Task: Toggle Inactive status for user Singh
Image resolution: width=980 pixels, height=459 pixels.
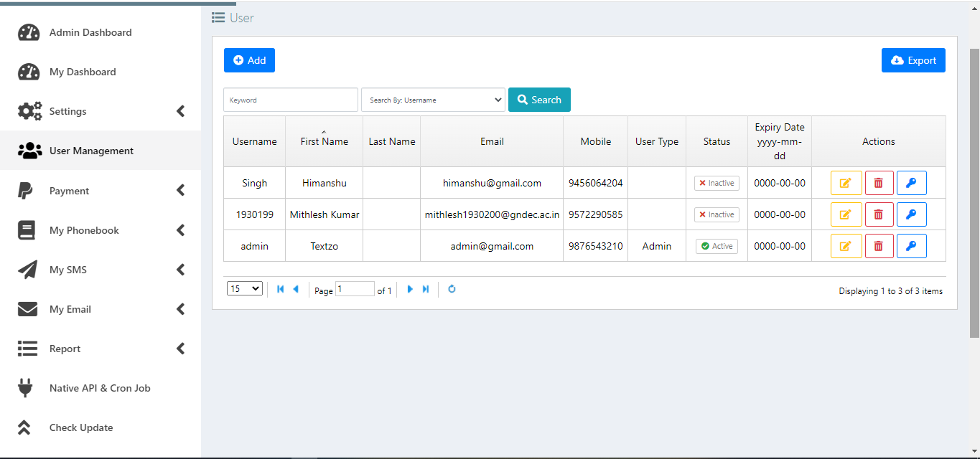Action: pyautogui.click(x=717, y=182)
